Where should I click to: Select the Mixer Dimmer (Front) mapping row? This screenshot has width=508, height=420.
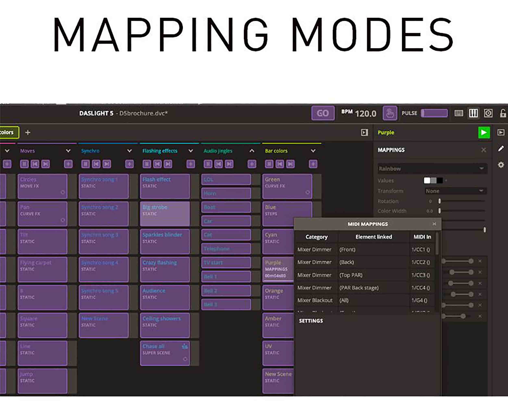tap(365, 249)
